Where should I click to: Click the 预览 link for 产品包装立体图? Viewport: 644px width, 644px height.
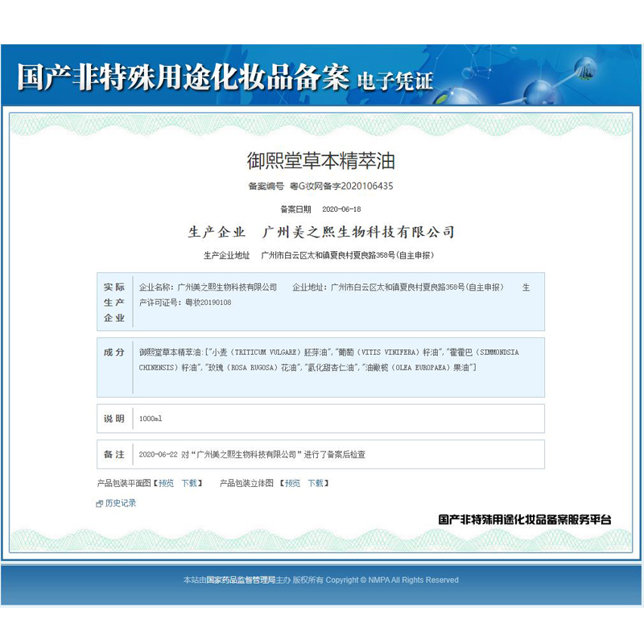tap(293, 483)
